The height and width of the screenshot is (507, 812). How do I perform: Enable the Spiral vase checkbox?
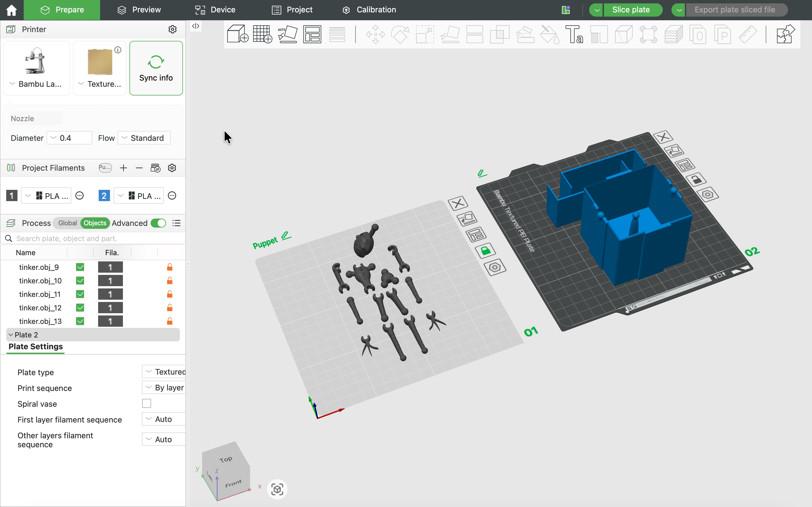click(147, 403)
